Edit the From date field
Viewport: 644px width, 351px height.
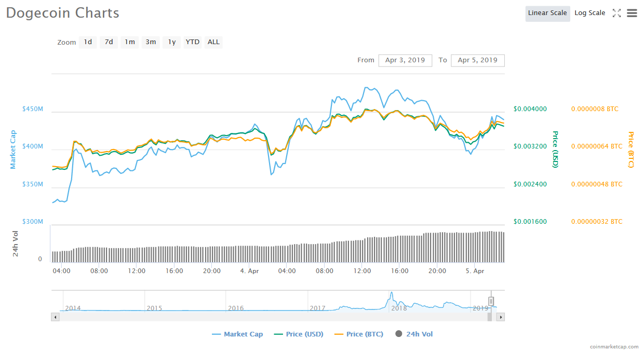pyautogui.click(x=405, y=60)
